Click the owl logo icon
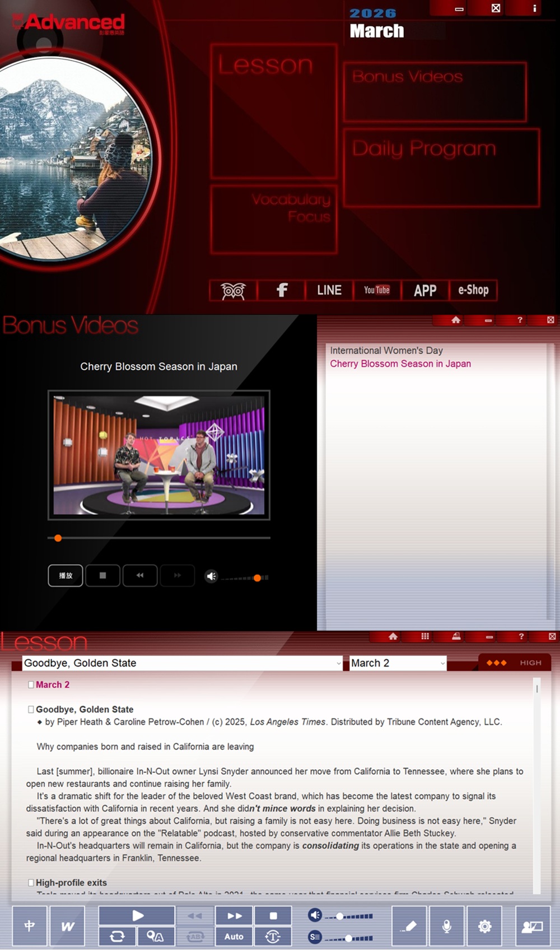The image size is (560, 950). point(233,290)
